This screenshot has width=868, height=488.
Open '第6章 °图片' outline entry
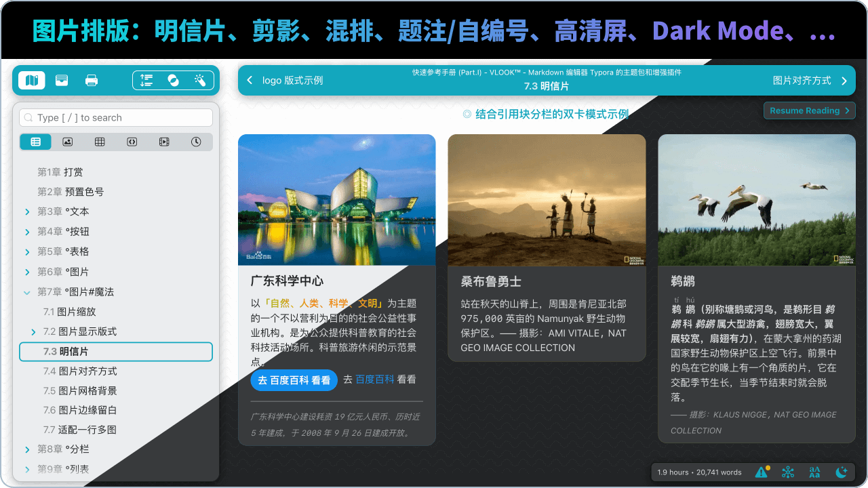[x=63, y=272]
